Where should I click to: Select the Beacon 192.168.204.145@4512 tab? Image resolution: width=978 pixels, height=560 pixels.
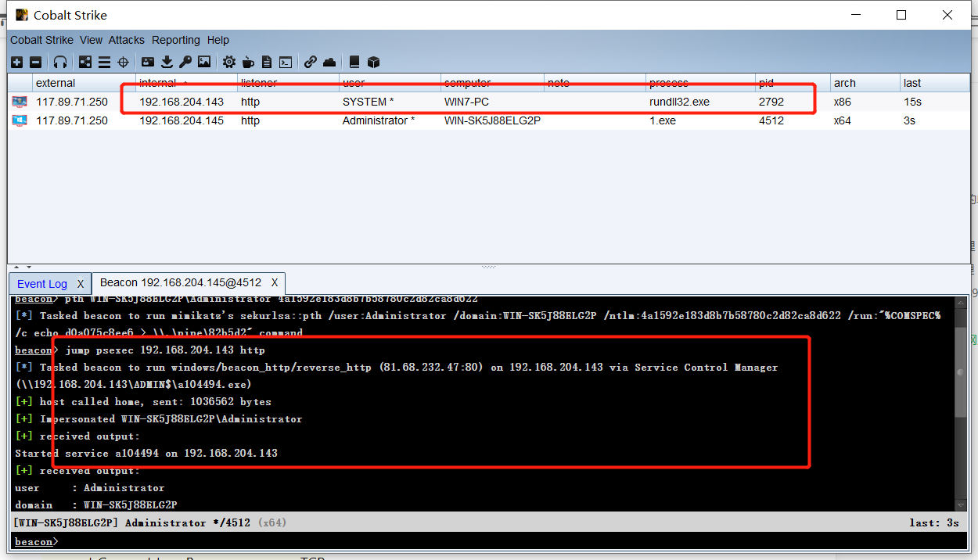pyautogui.click(x=181, y=282)
